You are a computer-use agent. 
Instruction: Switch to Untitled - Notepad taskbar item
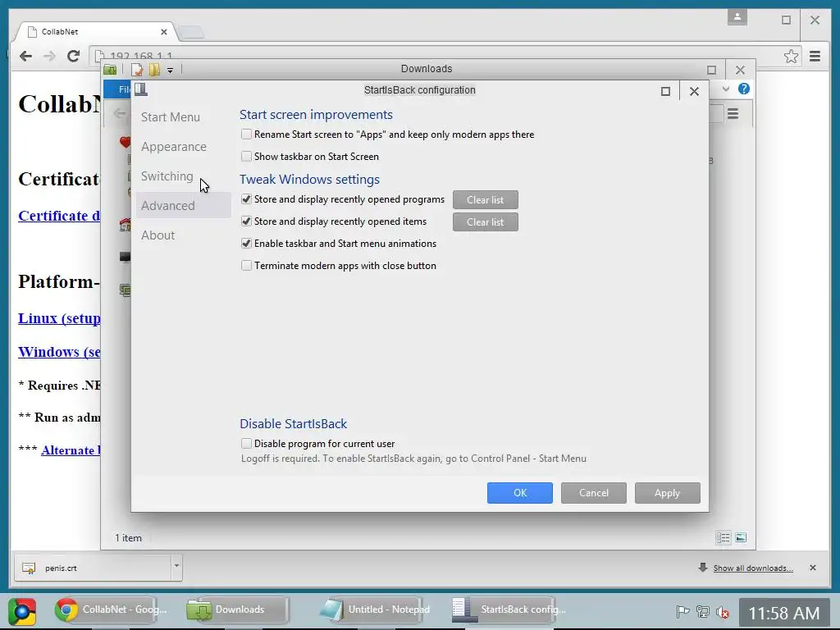pyautogui.click(x=374, y=609)
